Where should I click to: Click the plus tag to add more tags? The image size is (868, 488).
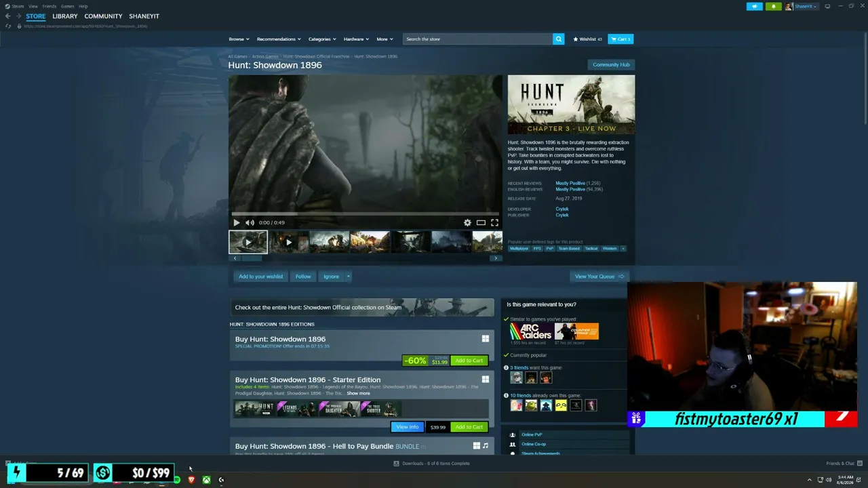(x=623, y=249)
